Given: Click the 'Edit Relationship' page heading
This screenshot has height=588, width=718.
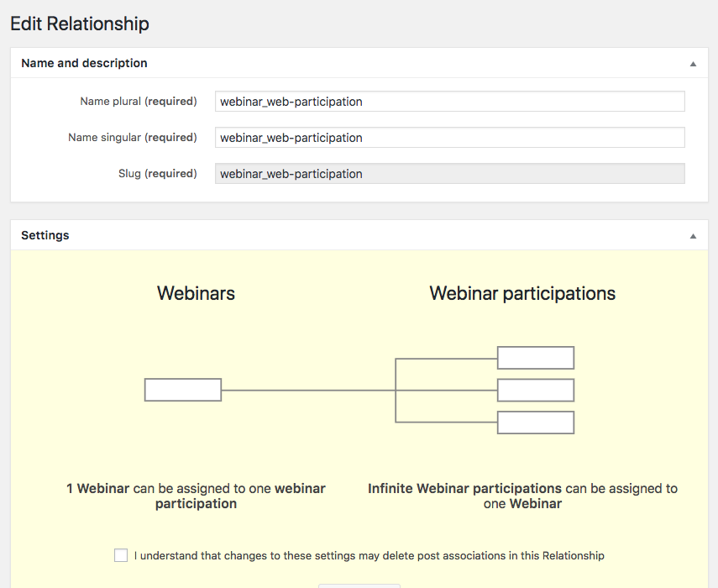Looking at the screenshot, I should pyautogui.click(x=80, y=24).
